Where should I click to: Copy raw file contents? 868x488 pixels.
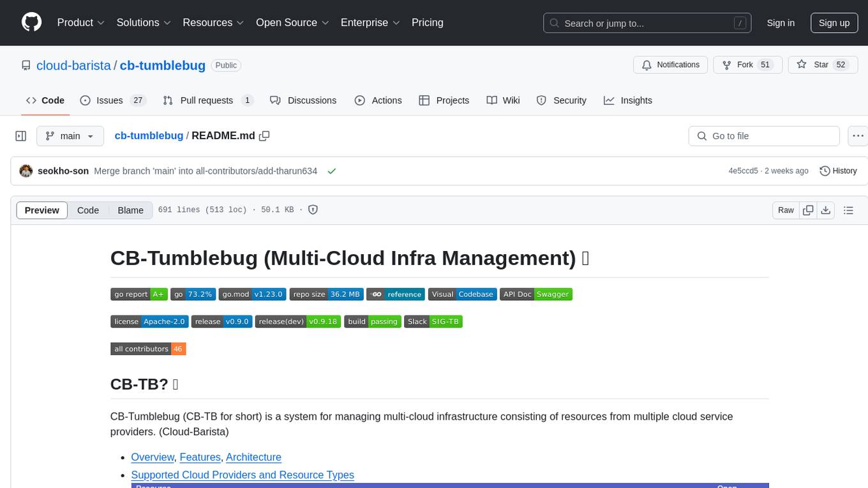pyautogui.click(x=808, y=210)
